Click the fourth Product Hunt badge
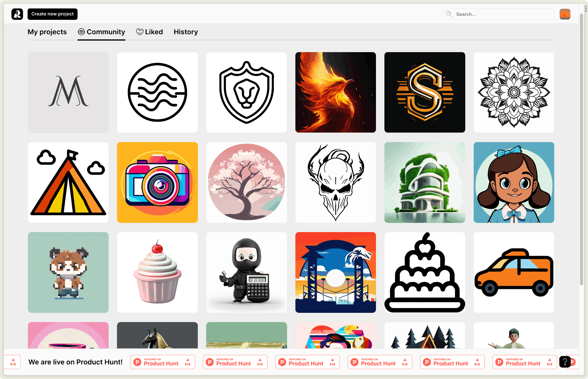Screen dimensions: 588x379 click(380, 362)
